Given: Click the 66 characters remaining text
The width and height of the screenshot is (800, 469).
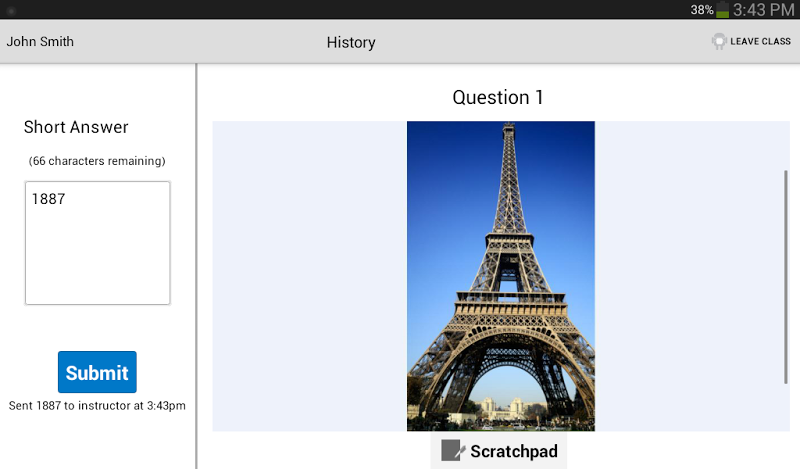Looking at the screenshot, I should pyautogui.click(x=97, y=161).
